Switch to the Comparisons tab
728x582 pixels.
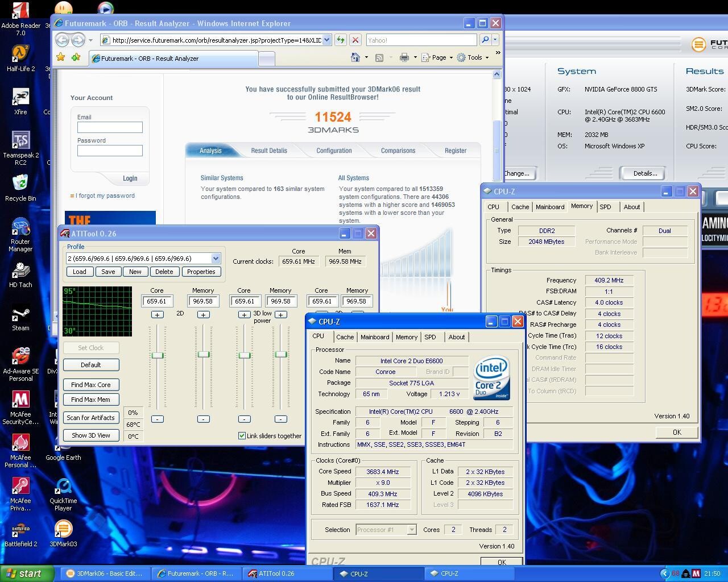point(398,151)
